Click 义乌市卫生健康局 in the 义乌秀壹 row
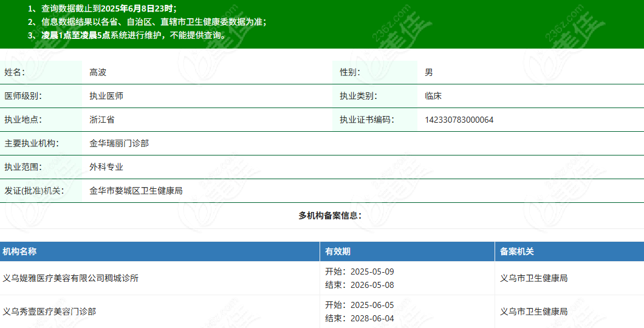 533,312
